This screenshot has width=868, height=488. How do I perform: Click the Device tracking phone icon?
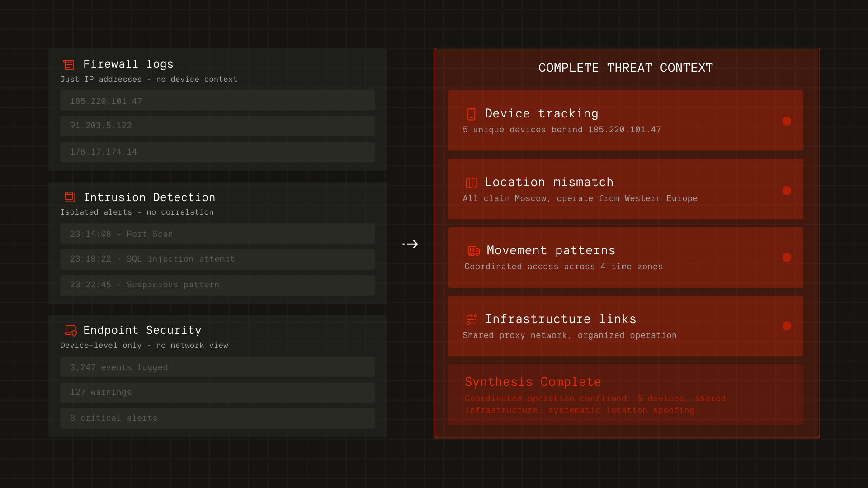[x=471, y=114]
